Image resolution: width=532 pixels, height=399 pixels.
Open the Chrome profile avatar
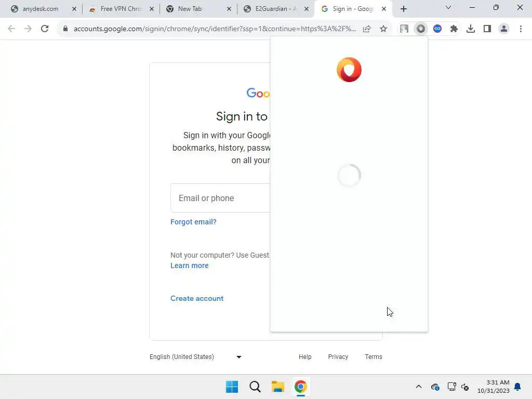click(504, 29)
